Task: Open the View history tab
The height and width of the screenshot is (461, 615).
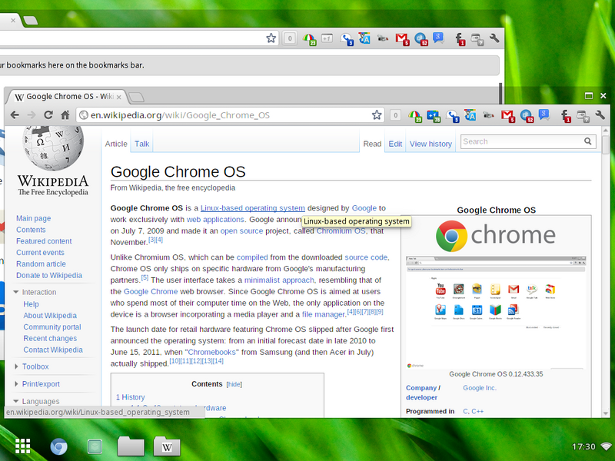Action: (x=431, y=144)
